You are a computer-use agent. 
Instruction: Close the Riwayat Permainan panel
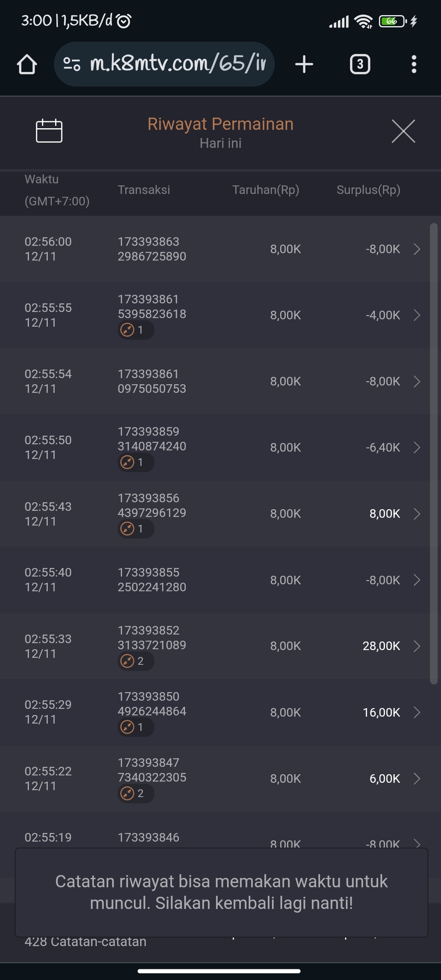pos(403,131)
